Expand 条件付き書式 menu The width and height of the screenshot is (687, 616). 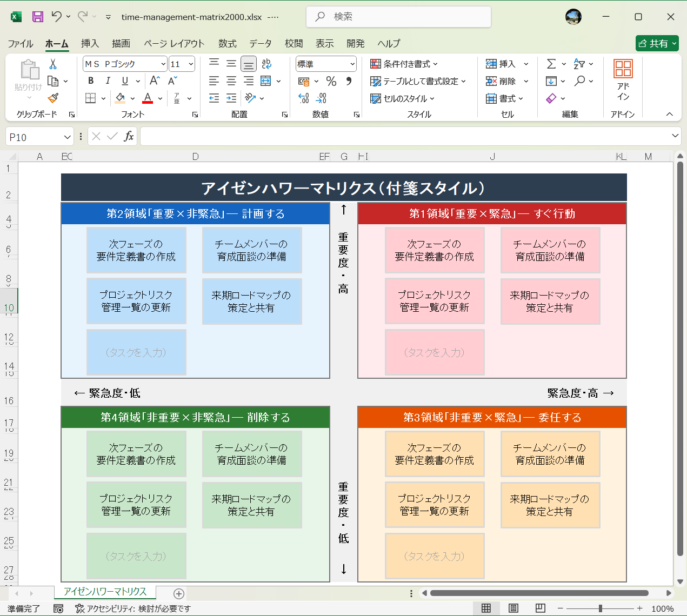404,64
